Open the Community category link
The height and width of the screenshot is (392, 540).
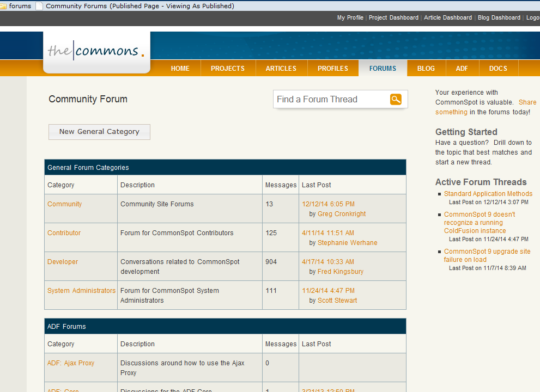click(x=64, y=204)
